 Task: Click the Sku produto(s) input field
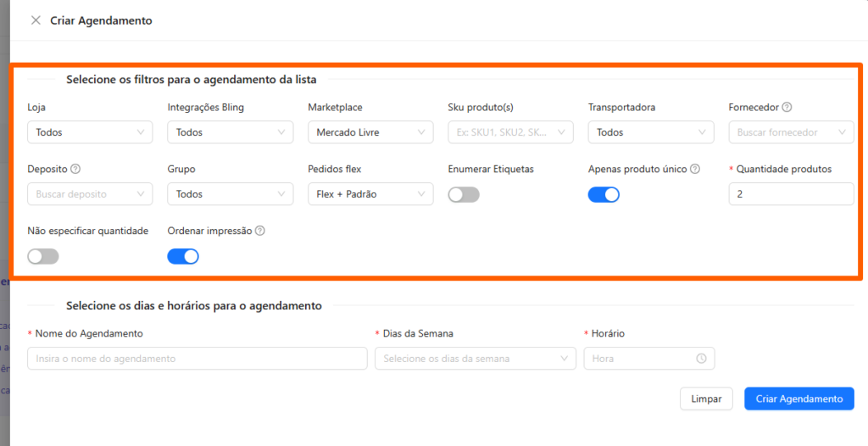[510, 132]
